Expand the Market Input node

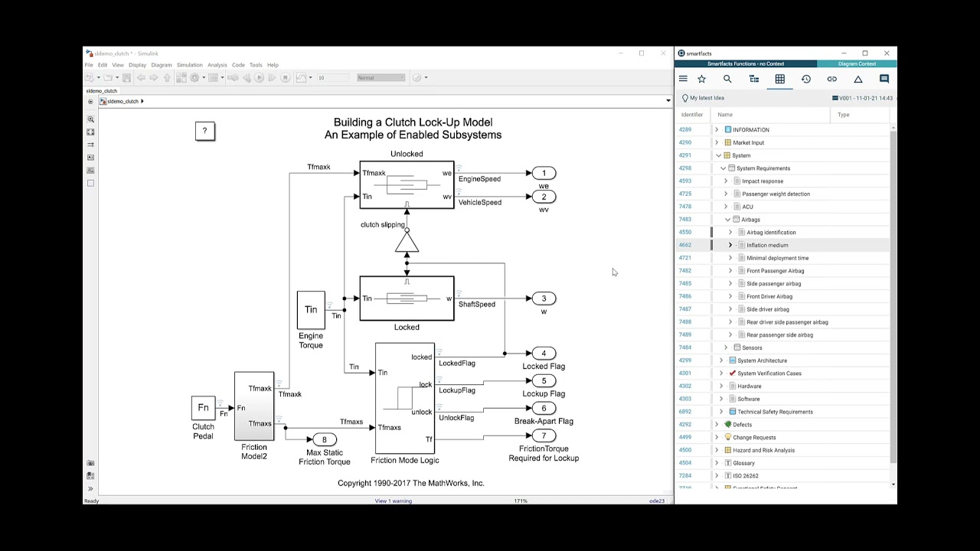coord(717,142)
